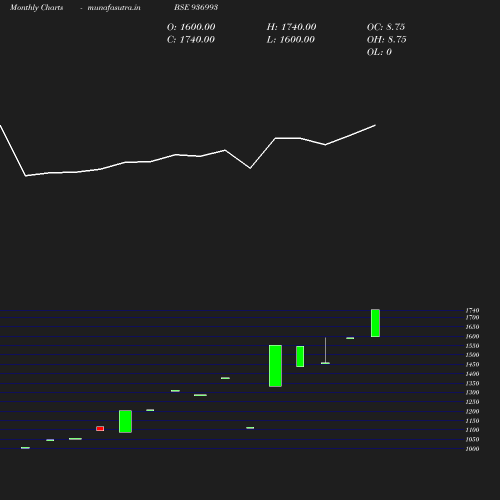Click the 1500 price axis label
The image size is (500, 500).
point(472,355)
